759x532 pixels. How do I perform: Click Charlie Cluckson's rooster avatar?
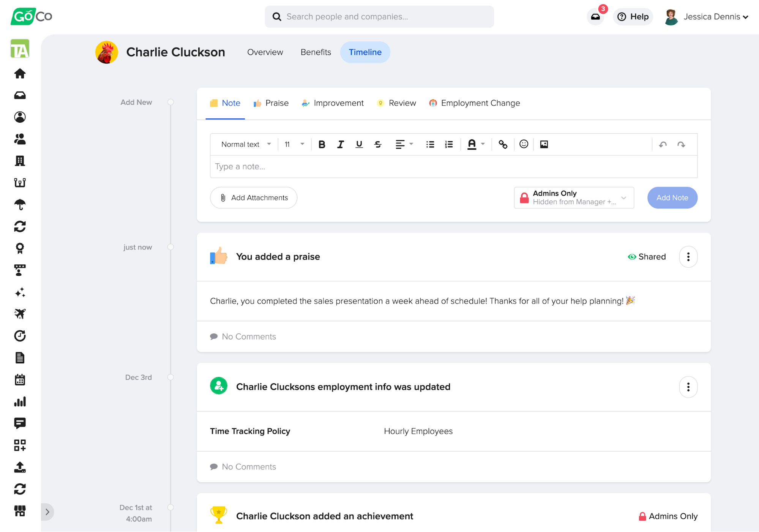coord(107,52)
